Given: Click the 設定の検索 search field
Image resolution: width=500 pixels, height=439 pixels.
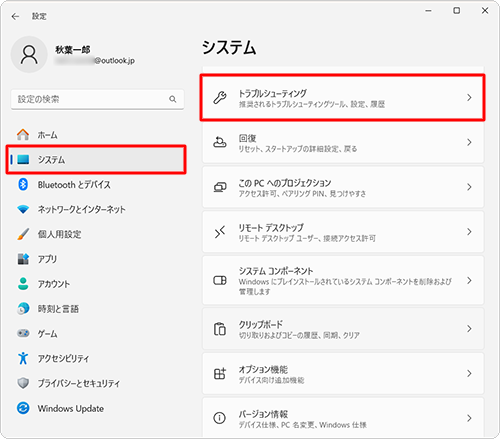Looking at the screenshot, I should pos(97,99).
